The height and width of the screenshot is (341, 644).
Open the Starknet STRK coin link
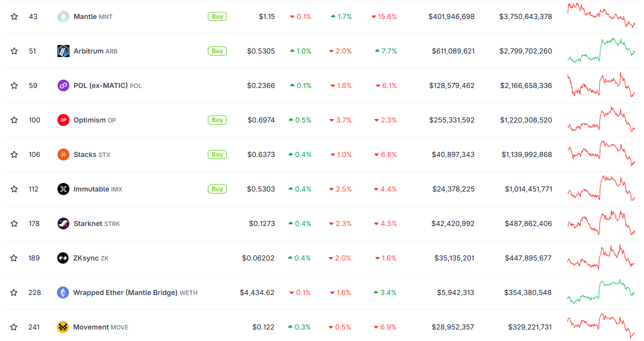(96, 223)
